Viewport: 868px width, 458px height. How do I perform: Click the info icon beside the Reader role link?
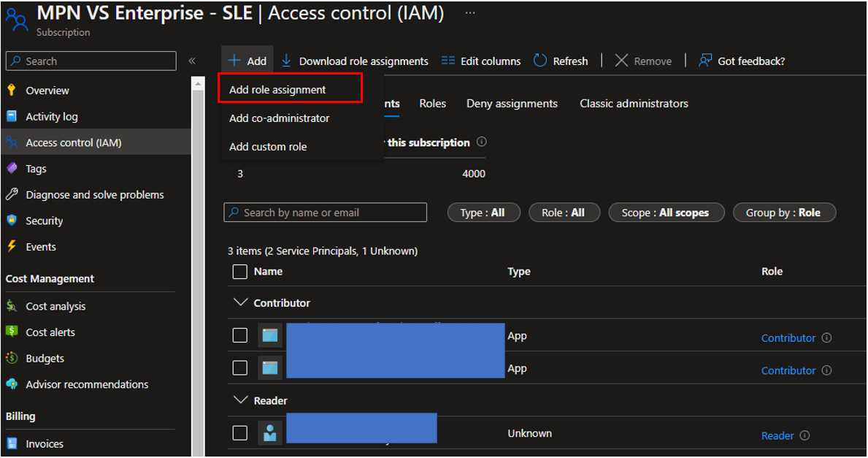[x=805, y=435]
